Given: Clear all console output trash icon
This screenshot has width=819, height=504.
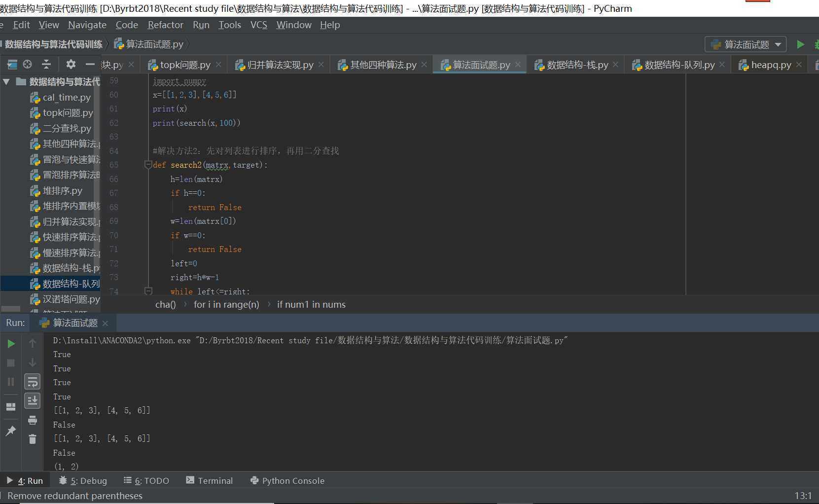Looking at the screenshot, I should point(33,439).
